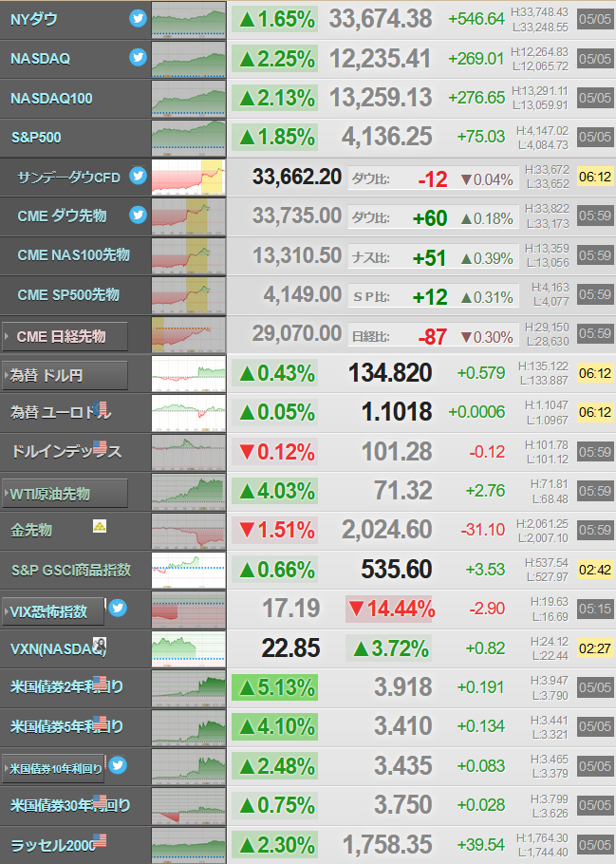The width and height of the screenshot is (616, 864).
Task: Open the VXN(NASDAQ) mini chart
Action: coord(189,648)
